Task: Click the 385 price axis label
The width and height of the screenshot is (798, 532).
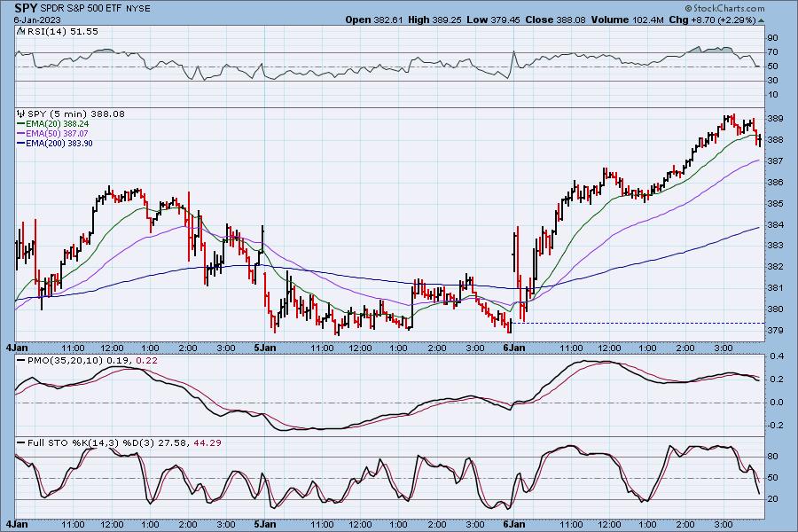Action: pos(775,204)
